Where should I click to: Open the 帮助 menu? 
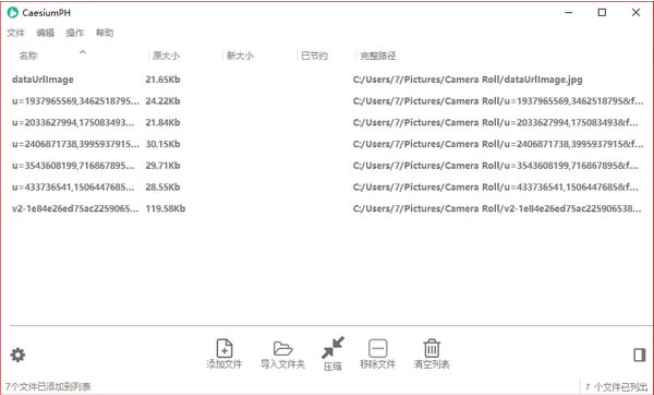click(x=105, y=33)
